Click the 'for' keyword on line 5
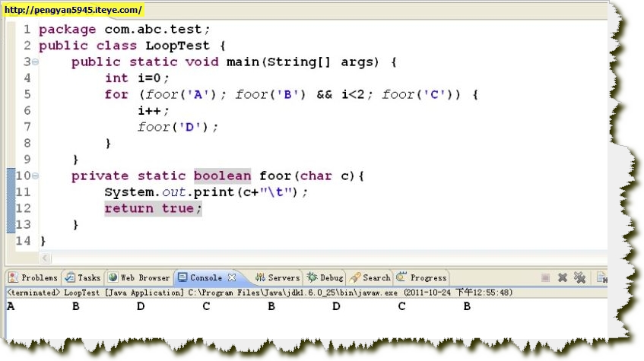Viewport: 644px width, 361px height. tap(116, 94)
